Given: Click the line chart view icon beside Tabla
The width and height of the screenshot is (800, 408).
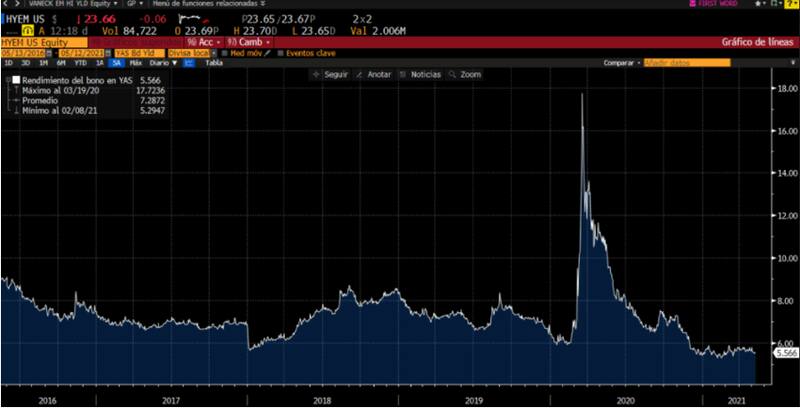Looking at the screenshot, I should click(187, 62).
